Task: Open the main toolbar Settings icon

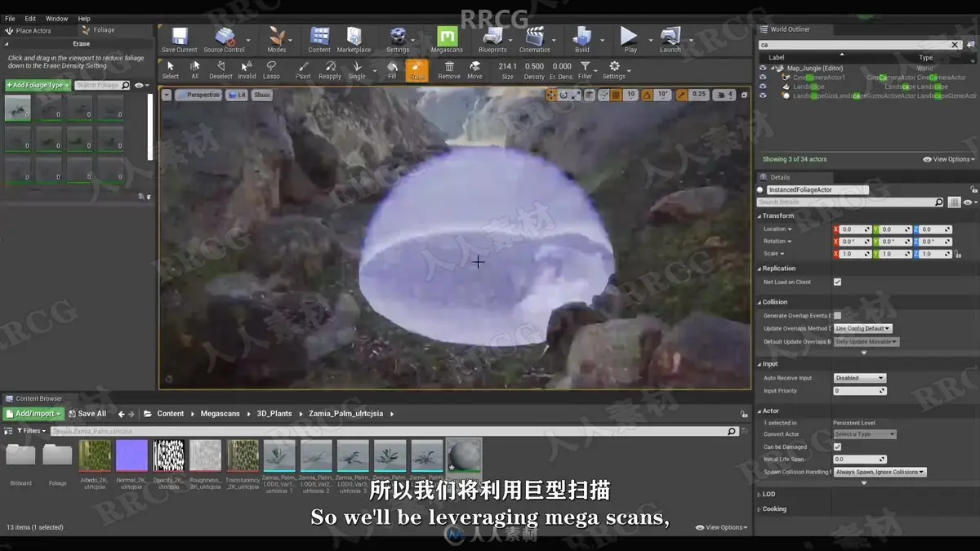Action: tap(398, 38)
